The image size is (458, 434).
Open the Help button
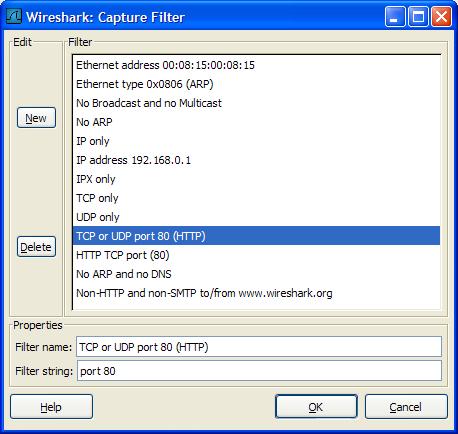point(51,407)
